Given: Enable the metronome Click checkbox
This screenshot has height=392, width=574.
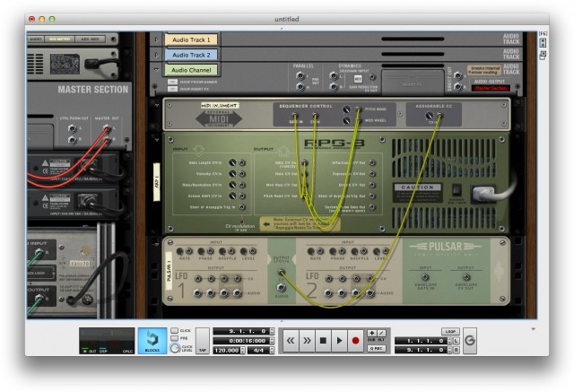Looking at the screenshot, I should click(176, 331).
